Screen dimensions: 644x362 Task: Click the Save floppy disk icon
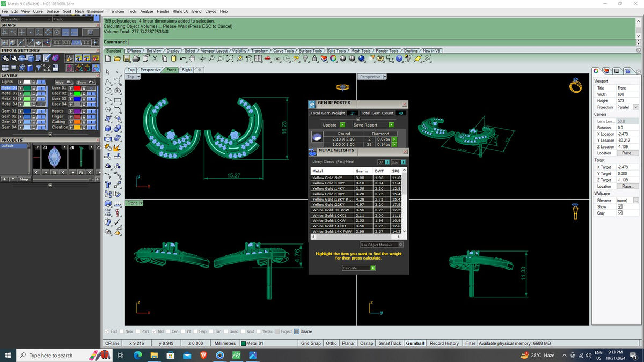point(126,58)
